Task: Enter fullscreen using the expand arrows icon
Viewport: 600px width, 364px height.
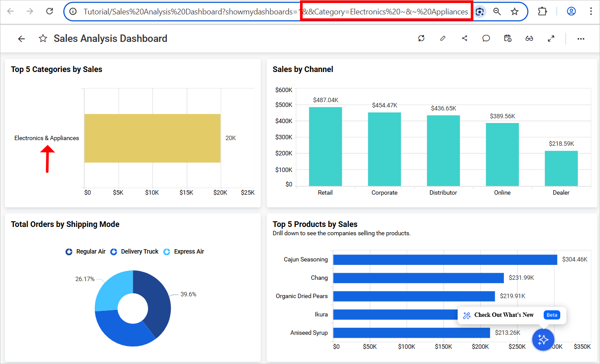Action: pos(551,38)
